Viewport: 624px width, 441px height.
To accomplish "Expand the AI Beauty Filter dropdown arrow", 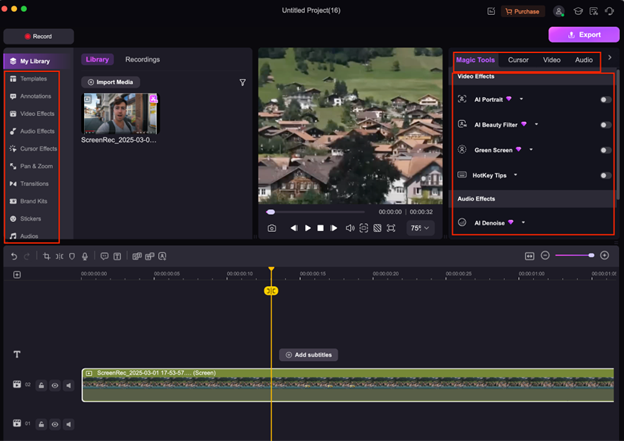I will pos(536,125).
